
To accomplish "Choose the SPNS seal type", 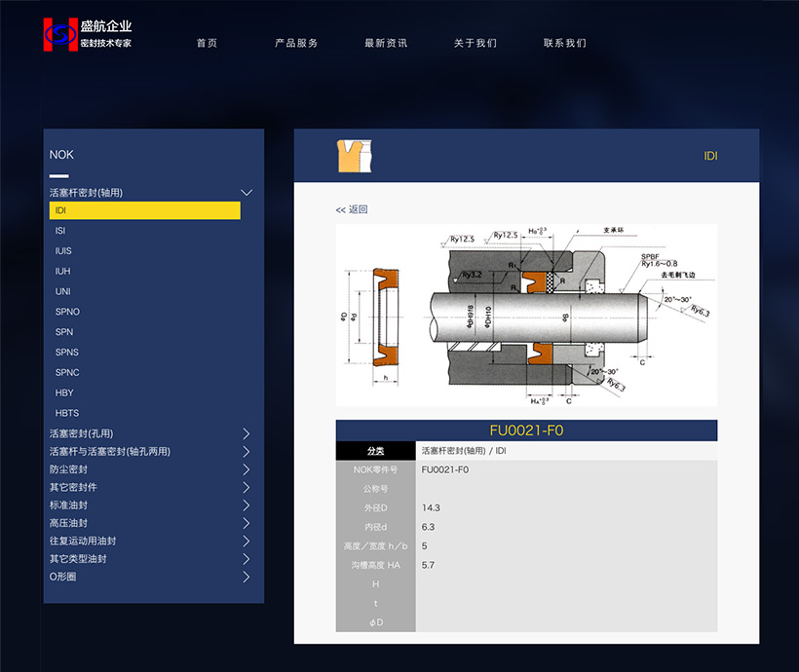I will [67, 353].
